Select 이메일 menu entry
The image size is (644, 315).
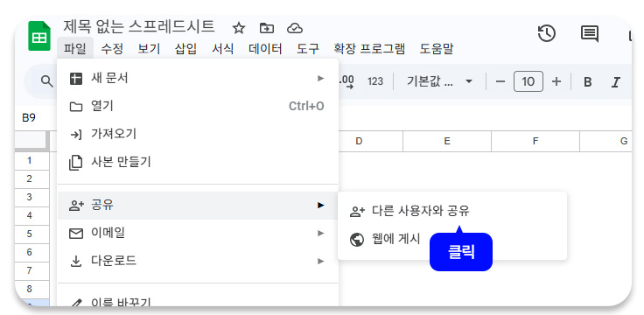[198, 234]
